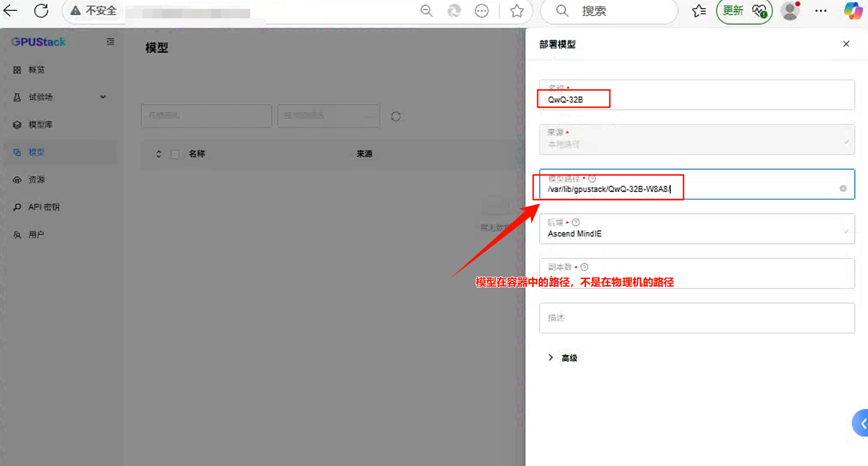Click the API 密钥 key icon

[x=17, y=207]
